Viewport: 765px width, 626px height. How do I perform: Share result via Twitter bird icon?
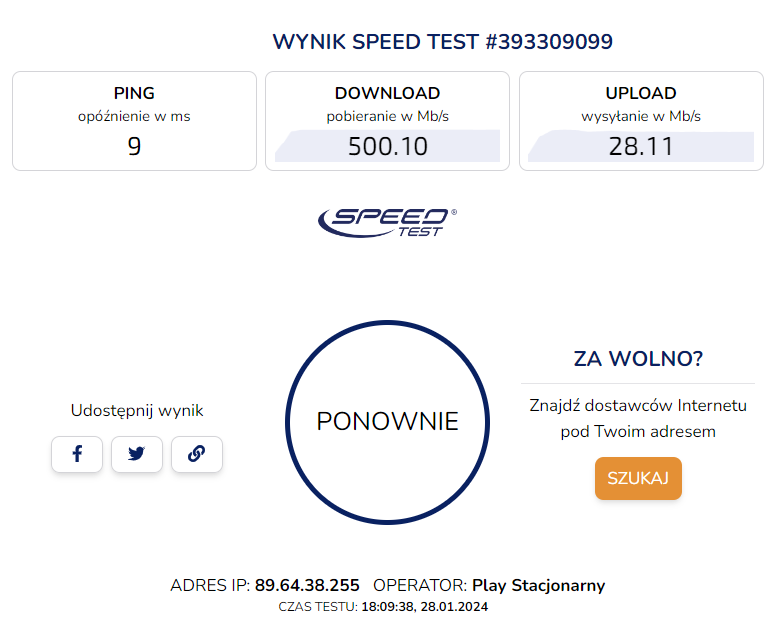click(x=137, y=454)
